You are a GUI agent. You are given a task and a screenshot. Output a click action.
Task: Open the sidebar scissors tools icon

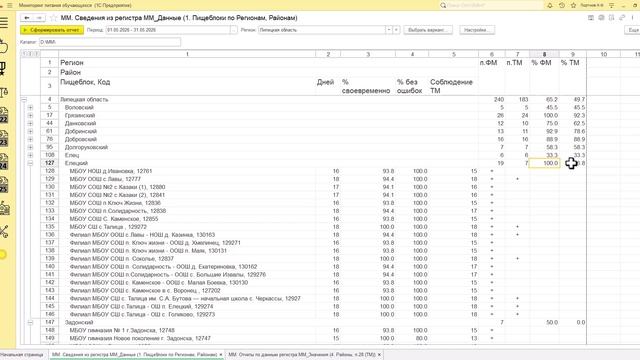pos(4,232)
